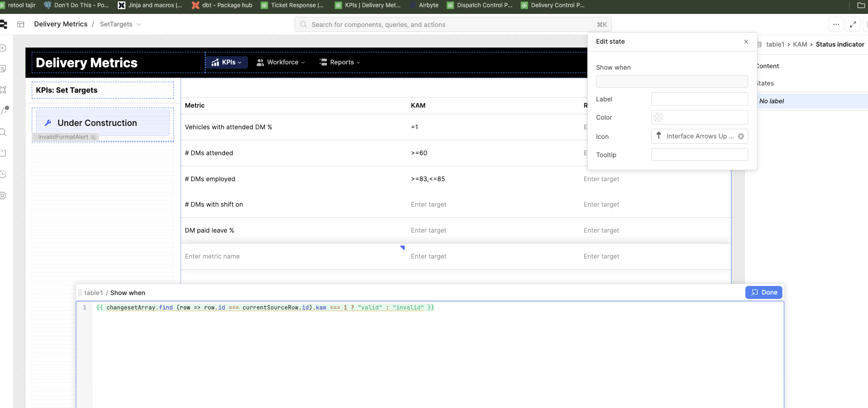Open the Color swatch picker
The width and height of the screenshot is (868, 408).
tap(658, 117)
